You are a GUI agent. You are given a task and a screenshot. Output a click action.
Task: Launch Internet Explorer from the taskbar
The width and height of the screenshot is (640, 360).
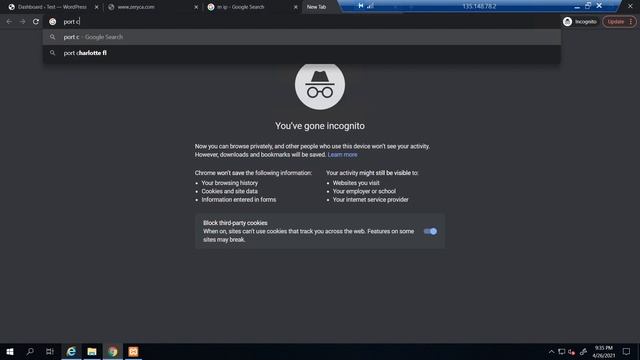[71, 351]
